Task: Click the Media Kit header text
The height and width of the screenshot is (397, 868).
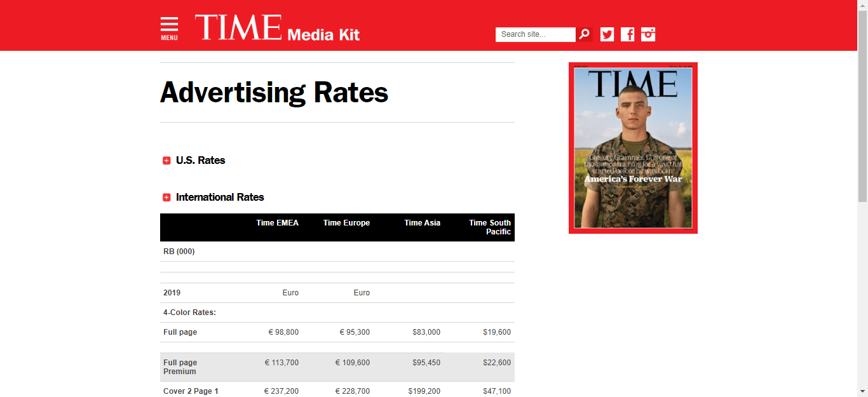Action: [323, 35]
